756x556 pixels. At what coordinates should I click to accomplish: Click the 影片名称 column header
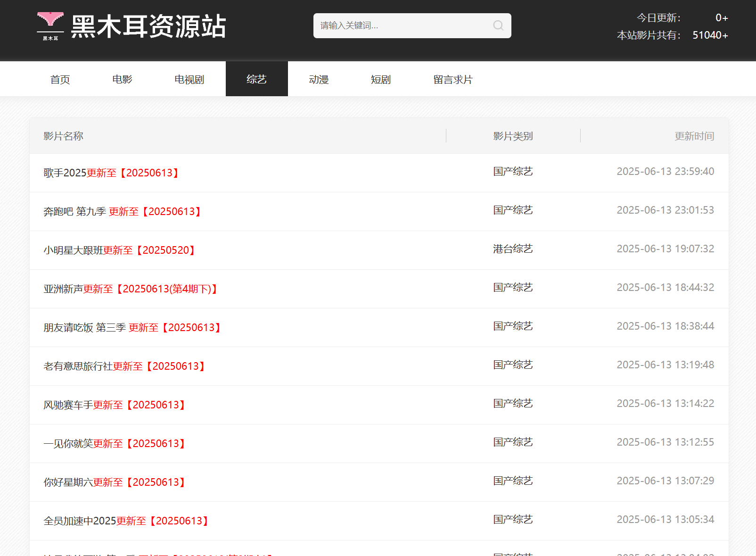(63, 136)
